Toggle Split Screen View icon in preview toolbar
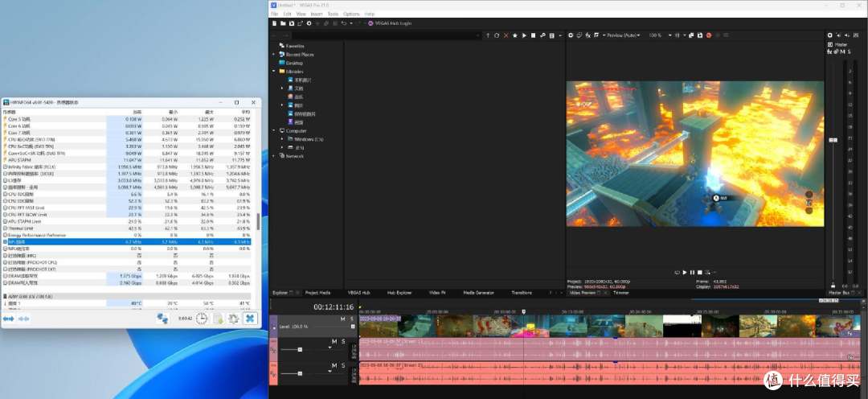This screenshot has height=399, width=868. tap(596, 35)
